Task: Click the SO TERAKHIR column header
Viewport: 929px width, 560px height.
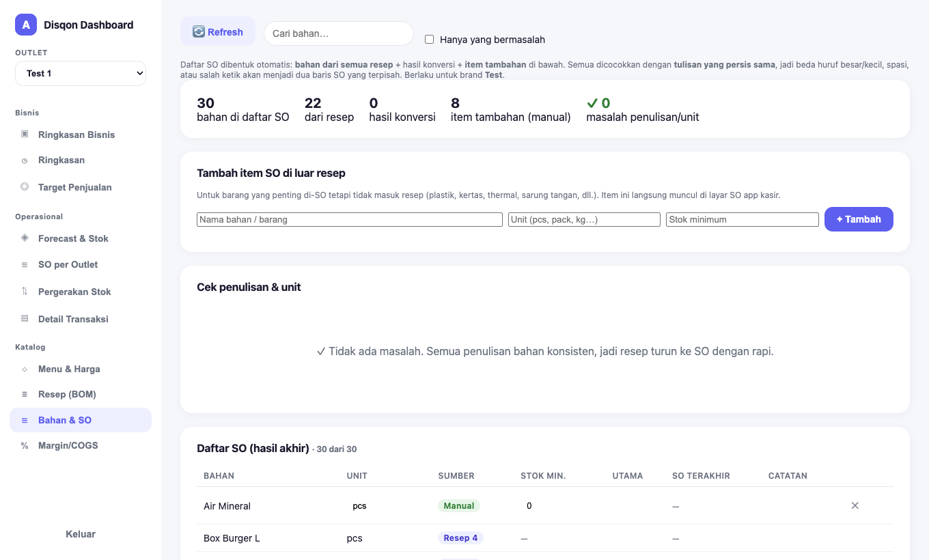Action: click(x=701, y=476)
